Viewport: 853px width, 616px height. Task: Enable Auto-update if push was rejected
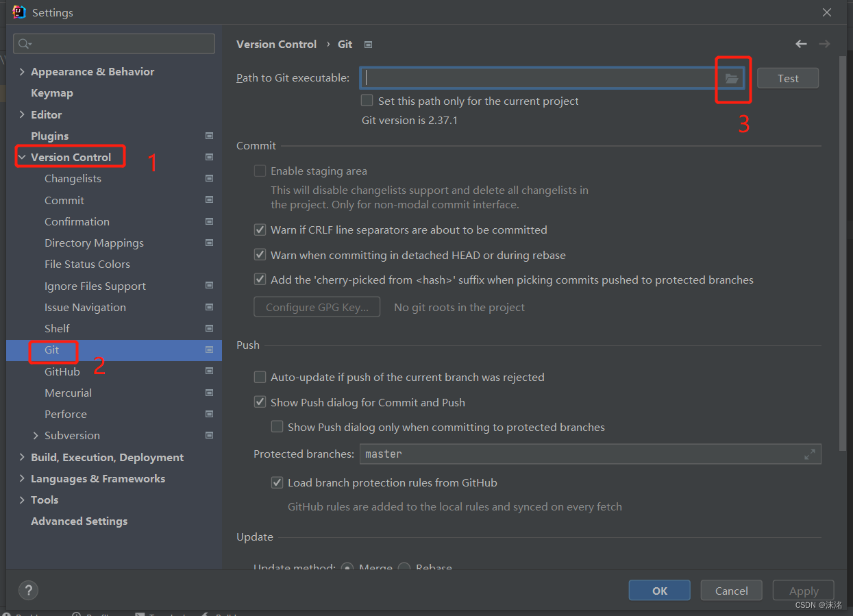coord(260,377)
